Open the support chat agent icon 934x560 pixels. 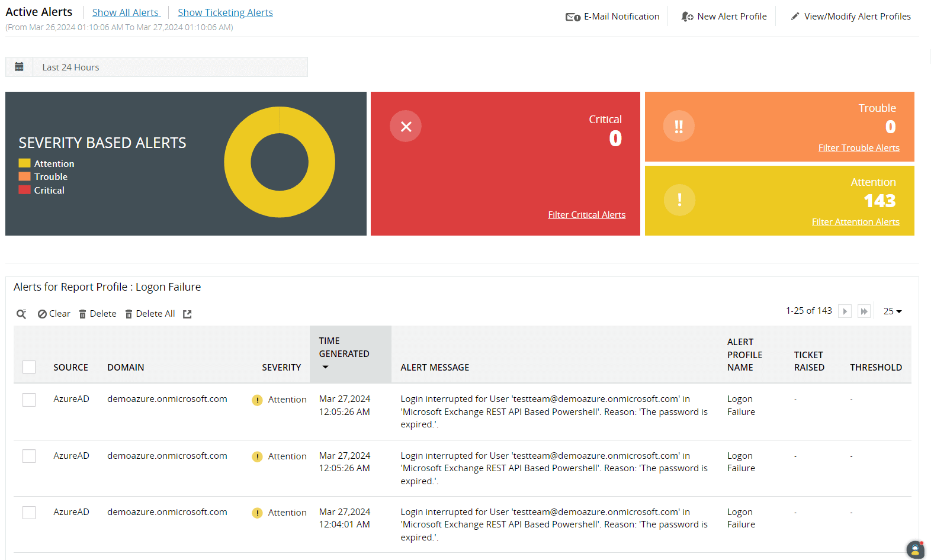pyautogui.click(x=915, y=549)
